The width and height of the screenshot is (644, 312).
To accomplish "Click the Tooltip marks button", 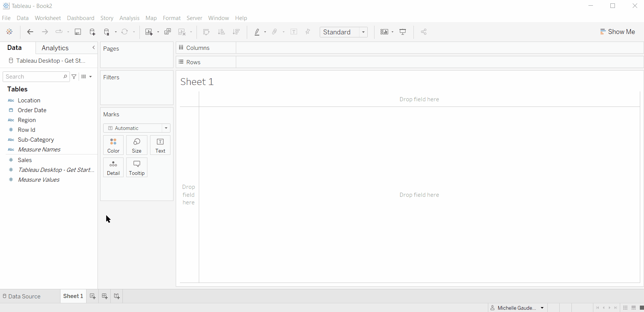I will pos(137,167).
